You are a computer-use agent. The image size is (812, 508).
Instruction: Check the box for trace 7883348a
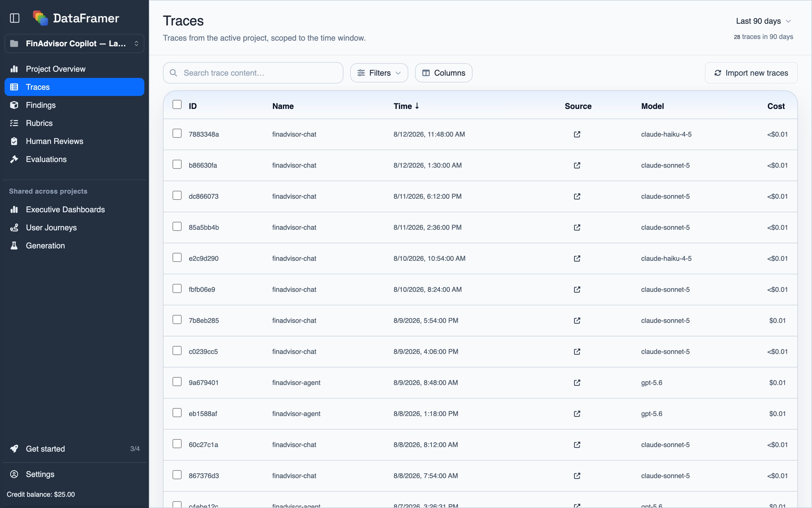pyautogui.click(x=177, y=133)
